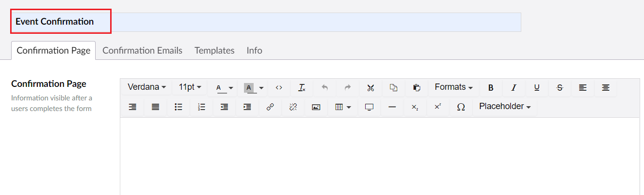Open the table insert dropdown
Image resolution: width=644 pixels, height=195 pixels.
pos(343,107)
